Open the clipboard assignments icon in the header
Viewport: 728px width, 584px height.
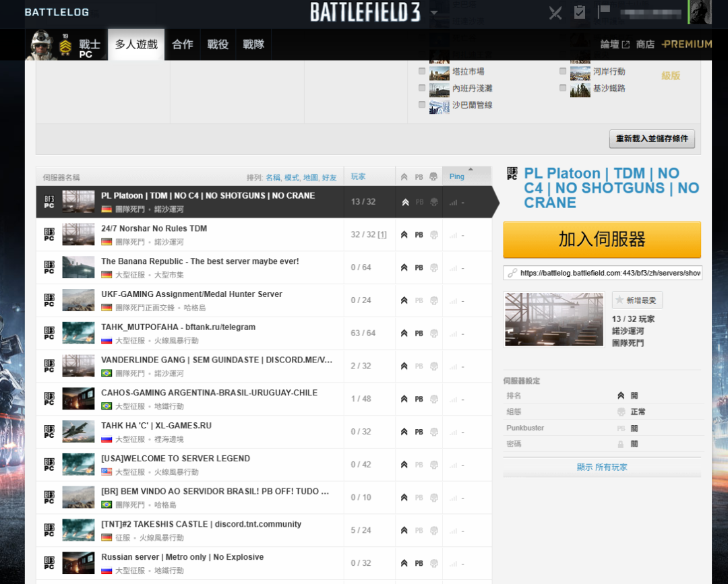tap(580, 12)
